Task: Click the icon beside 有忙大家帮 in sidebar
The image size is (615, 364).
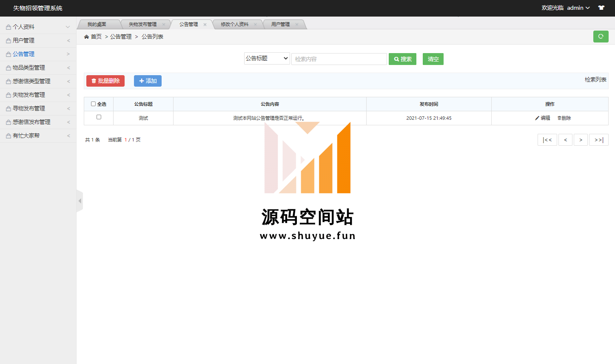Action: coord(9,136)
